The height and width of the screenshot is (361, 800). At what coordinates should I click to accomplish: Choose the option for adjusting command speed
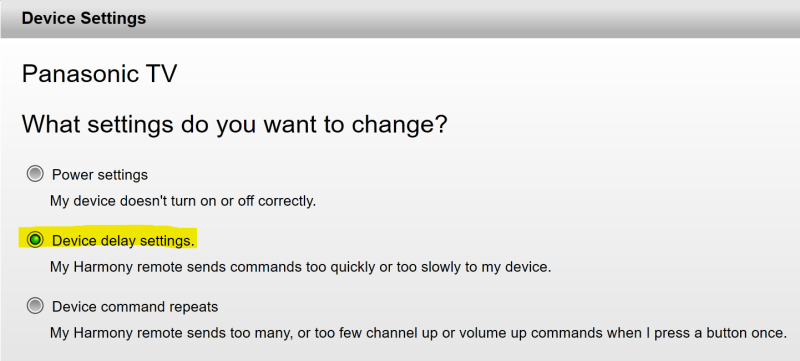tap(35, 240)
